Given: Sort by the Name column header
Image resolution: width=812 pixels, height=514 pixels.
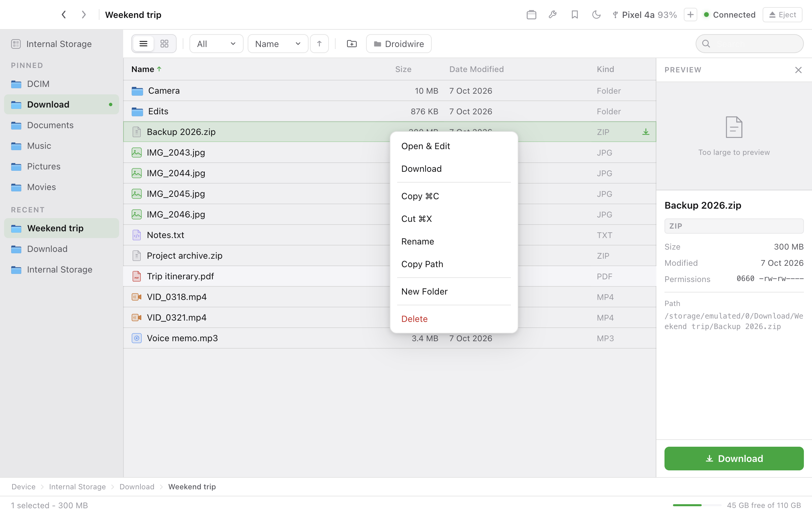Looking at the screenshot, I should click(146, 69).
